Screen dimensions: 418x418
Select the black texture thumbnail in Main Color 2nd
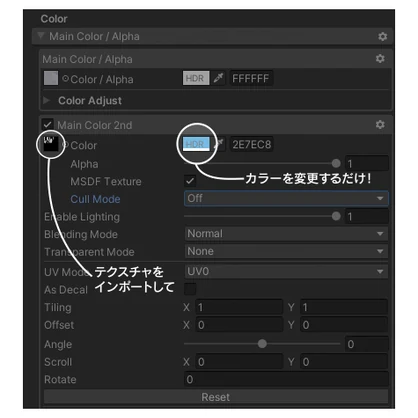(x=51, y=144)
